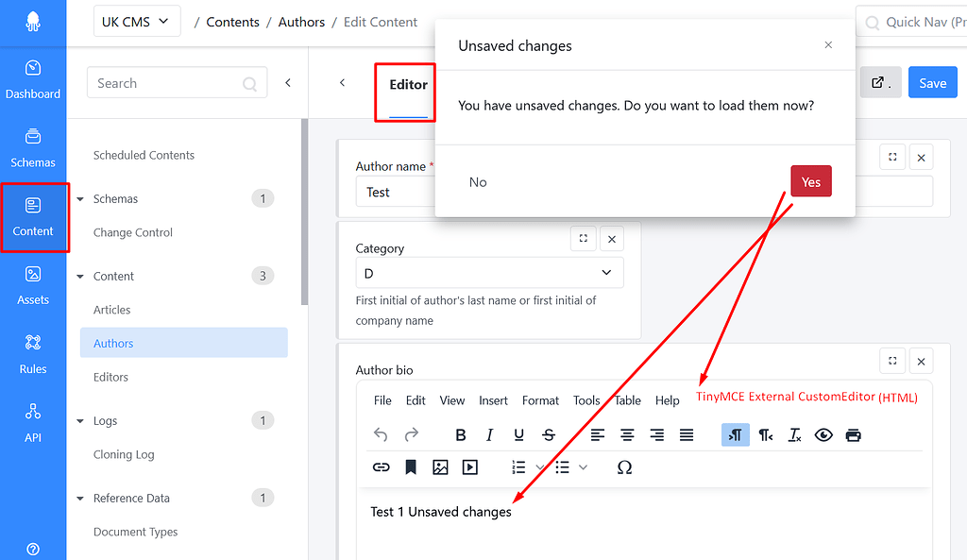This screenshot has width=967, height=560.
Task: Click the undo arrow in the editor toolbar
Action: pos(381,434)
